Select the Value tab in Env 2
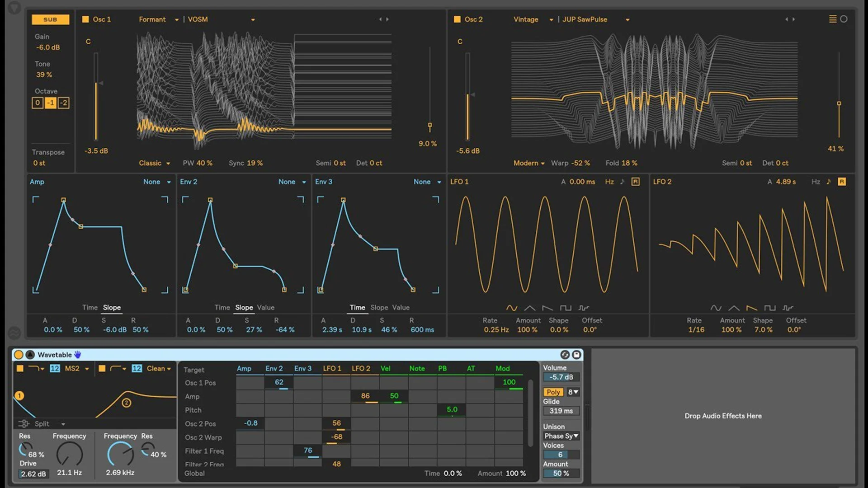This screenshot has height=488, width=868. (x=266, y=308)
